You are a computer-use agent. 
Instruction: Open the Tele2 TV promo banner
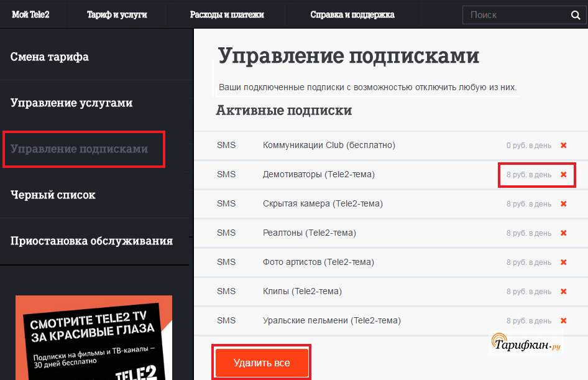click(x=94, y=338)
